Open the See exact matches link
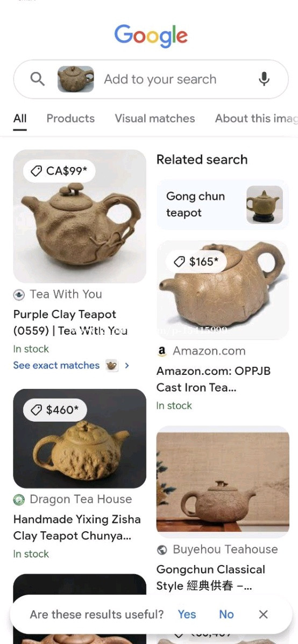 56,365
